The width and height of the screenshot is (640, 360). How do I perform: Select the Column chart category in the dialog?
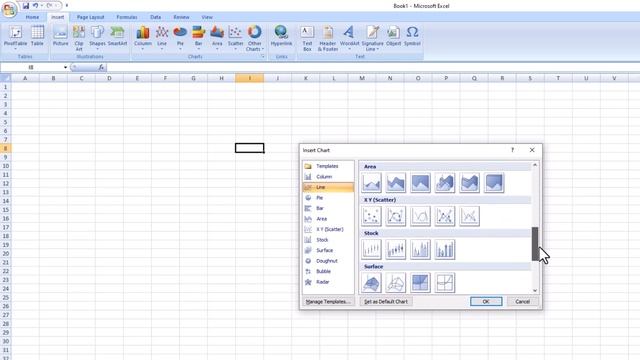[x=328, y=177]
